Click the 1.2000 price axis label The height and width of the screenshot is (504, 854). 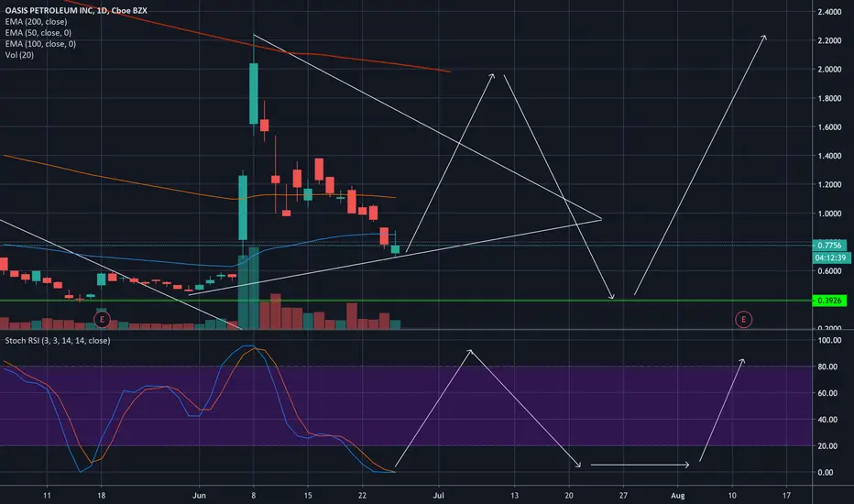coord(829,185)
